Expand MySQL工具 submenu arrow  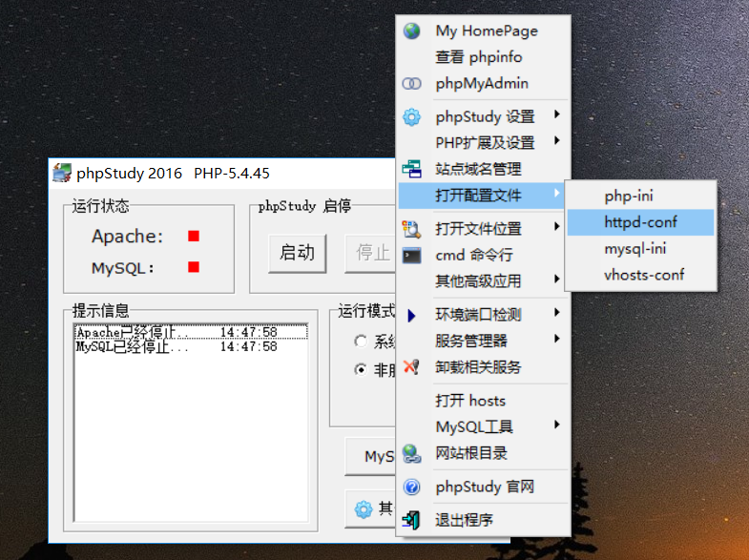click(x=557, y=425)
